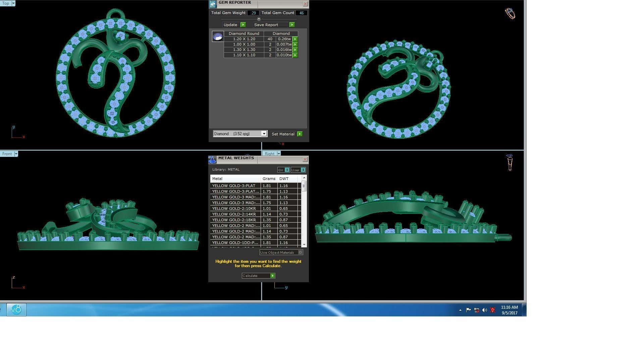
Task: Open the Diamond (3.52 spg) material dropdown
Action: coord(264,134)
